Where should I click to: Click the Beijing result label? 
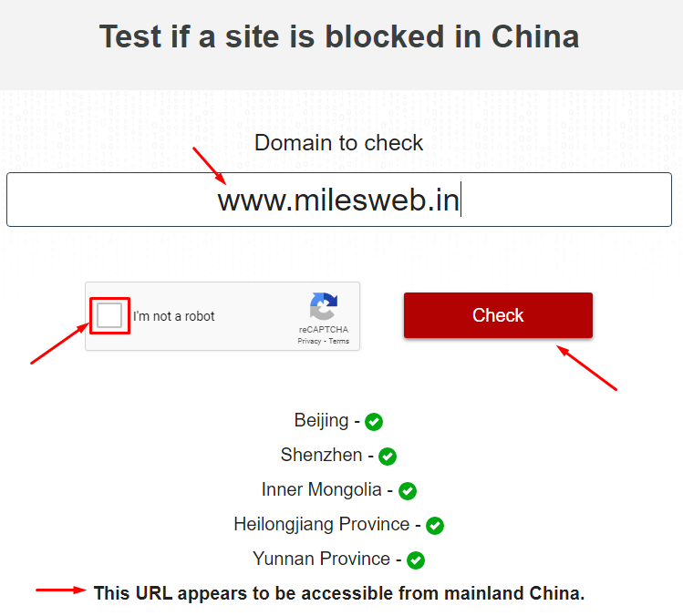coord(322,420)
